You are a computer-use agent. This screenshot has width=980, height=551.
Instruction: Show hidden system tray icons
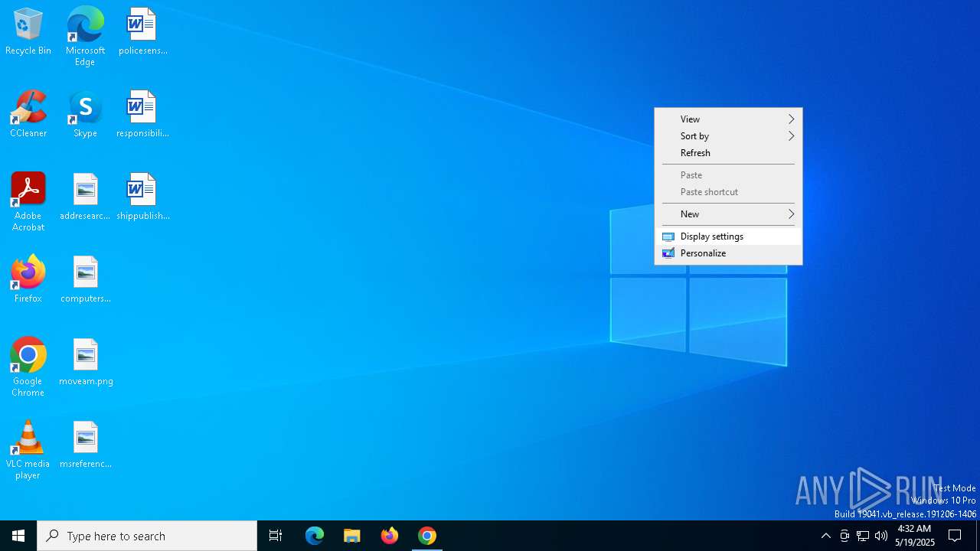click(826, 536)
